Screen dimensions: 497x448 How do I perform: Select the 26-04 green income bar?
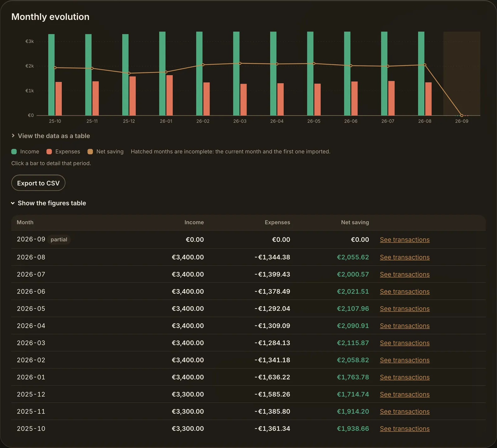273,74
